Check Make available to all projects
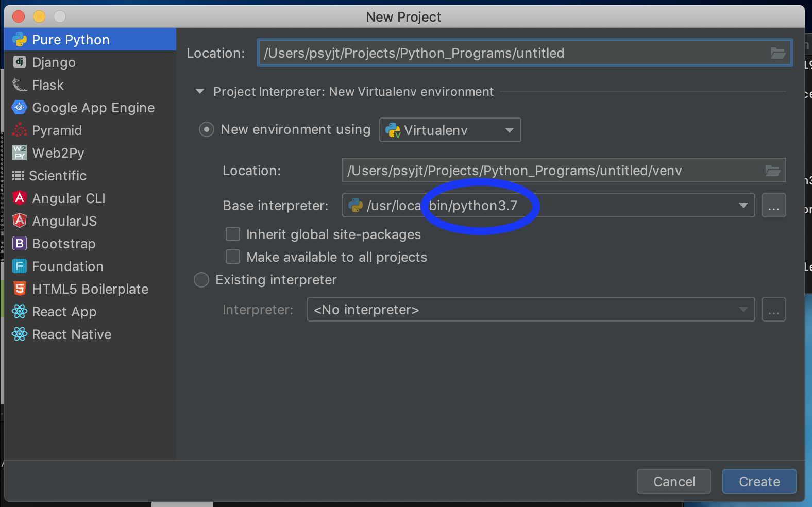Viewport: 812px width, 507px height. click(233, 257)
